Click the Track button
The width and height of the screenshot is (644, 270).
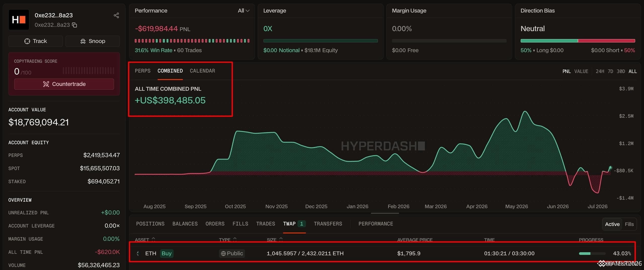(35, 41)
